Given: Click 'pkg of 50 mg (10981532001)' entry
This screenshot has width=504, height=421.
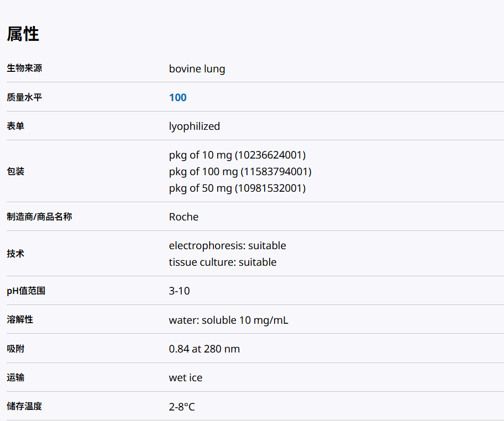Looking at the screenshot, I should click(x=237, y=188).
